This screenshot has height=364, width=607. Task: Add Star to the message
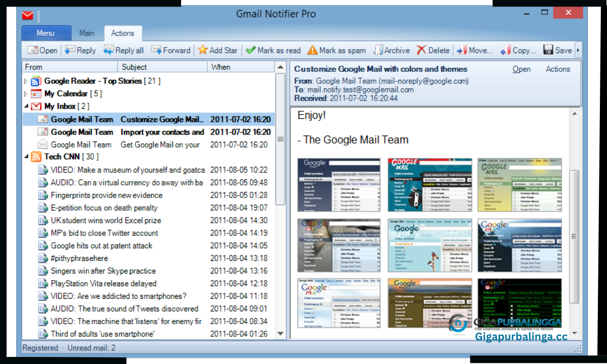[218, 50]
